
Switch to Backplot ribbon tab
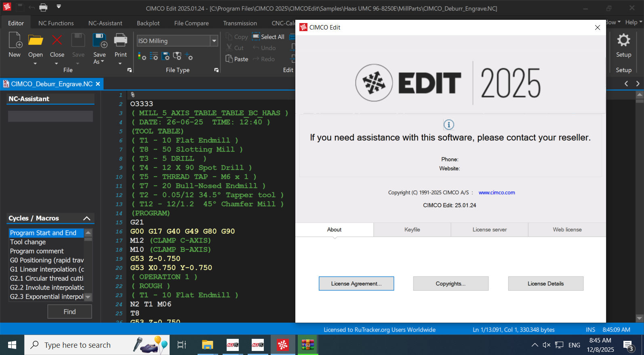(x=148, y=23)
